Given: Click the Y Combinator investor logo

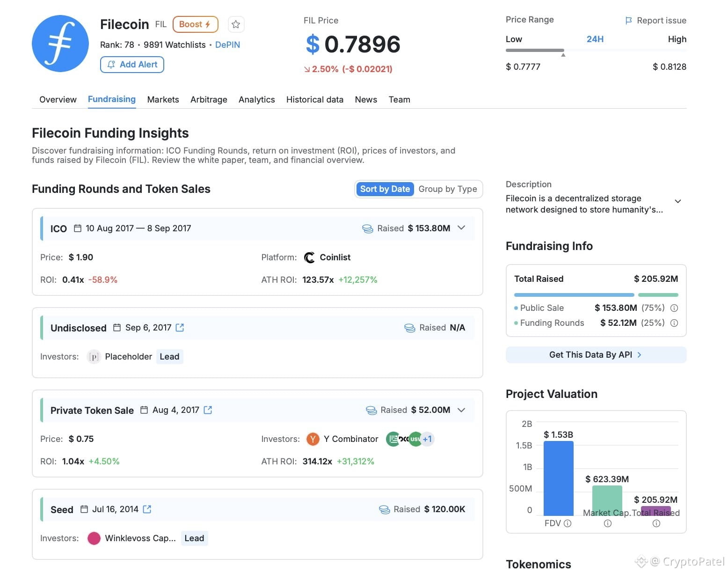Looking at the screenshot, I should point(313,439).
